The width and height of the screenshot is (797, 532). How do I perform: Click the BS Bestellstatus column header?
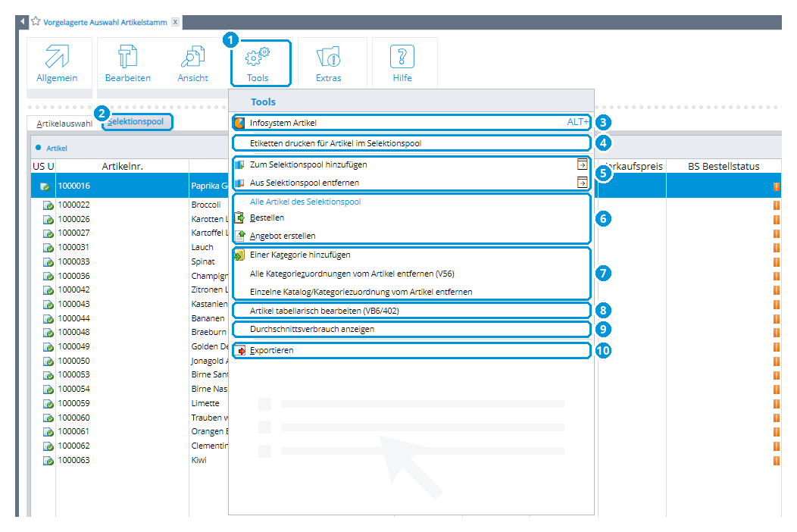[x=724, y=166]
